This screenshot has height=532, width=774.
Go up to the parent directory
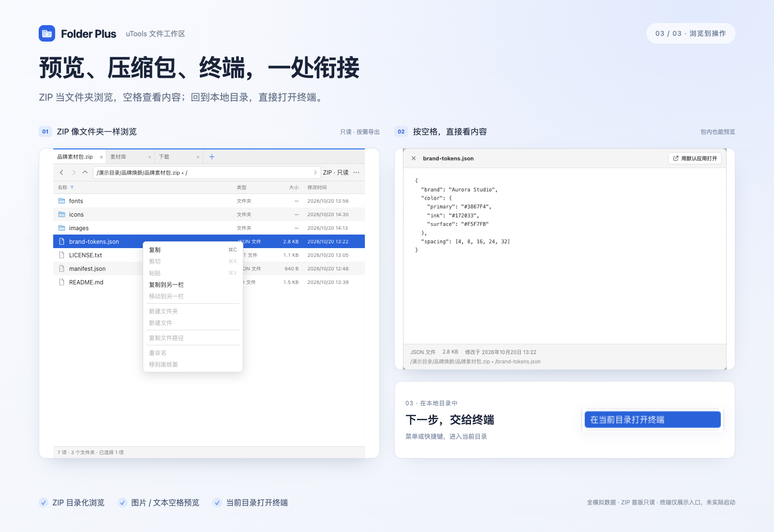point(85,172)
